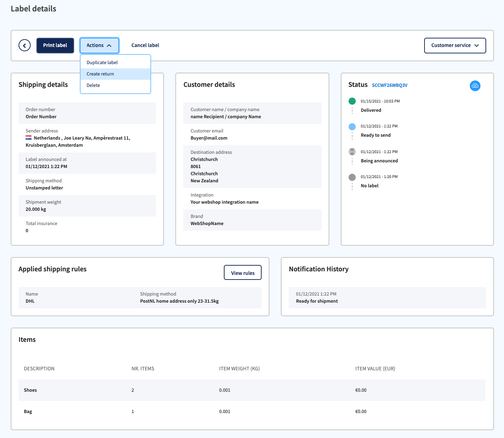This screenshot has height=438, width=504.
Task: Click the Bag item row
Action: pos(252,411)
